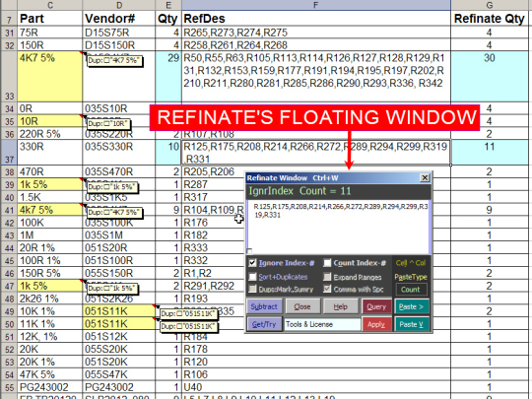Click the Refinate Qty header cell
Viewport: 532px width, 399px height.
(490, 19)
